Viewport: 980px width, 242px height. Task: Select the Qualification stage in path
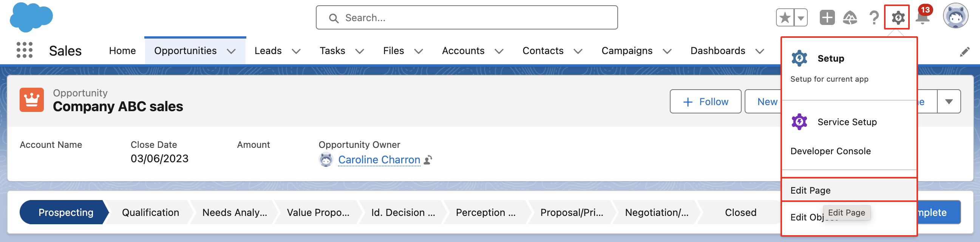tap(150, 213)
